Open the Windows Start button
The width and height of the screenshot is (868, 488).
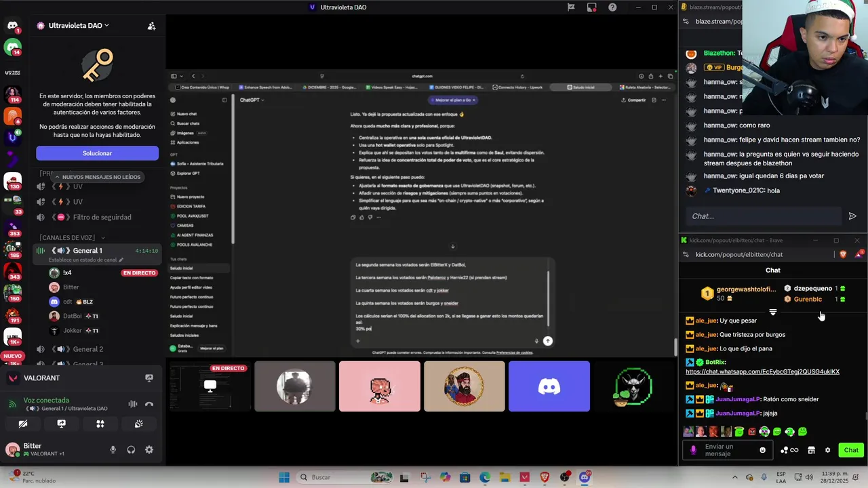click(284, 477)
